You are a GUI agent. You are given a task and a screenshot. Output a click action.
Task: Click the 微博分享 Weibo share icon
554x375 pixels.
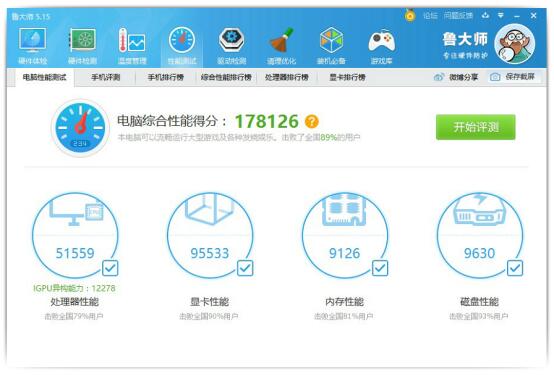coord(438,77)
